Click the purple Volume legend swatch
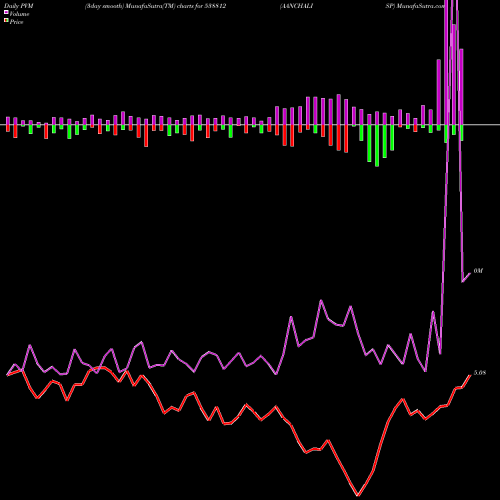The width and height of the screenshot is (500, 500). (6, 13)
